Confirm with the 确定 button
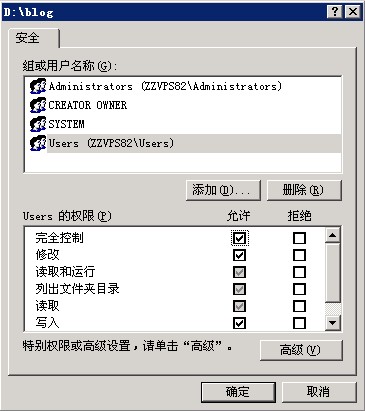 click(238, 392)
